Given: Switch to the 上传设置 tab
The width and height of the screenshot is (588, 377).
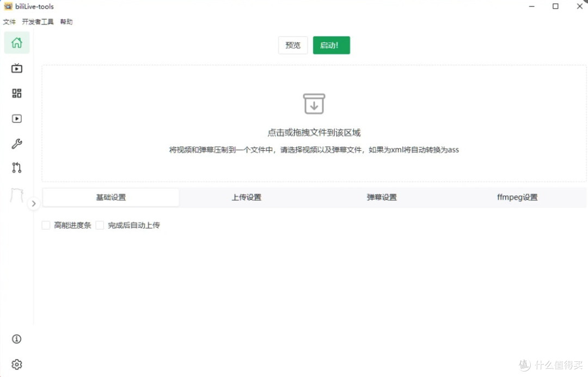Looking at the screenshot, I should pos(246,197).
